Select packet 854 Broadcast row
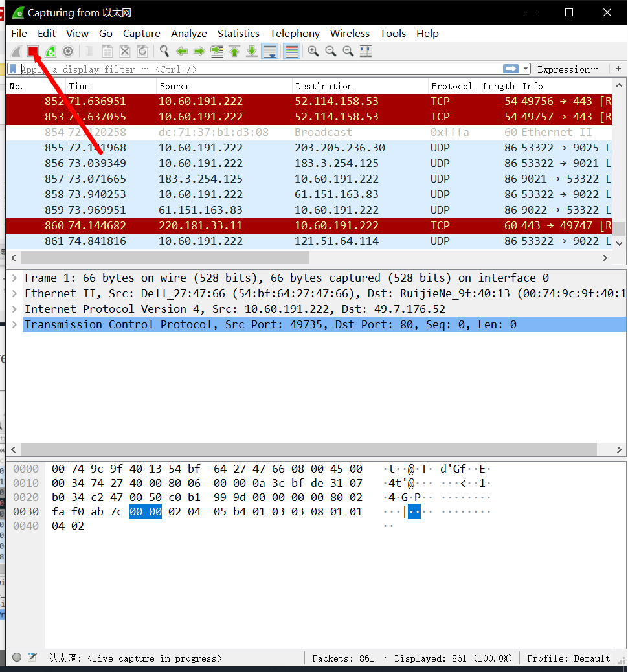 (x=309, y=132)
